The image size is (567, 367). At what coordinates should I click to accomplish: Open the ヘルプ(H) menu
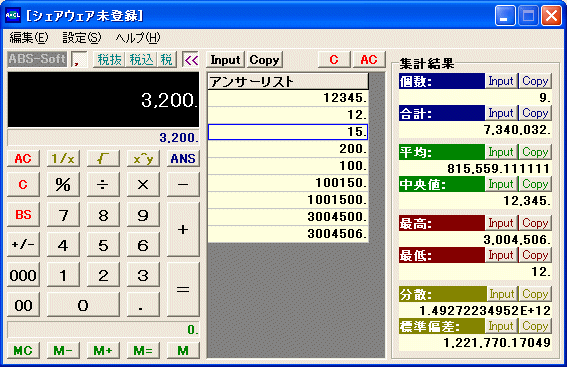tap(138, 38)
